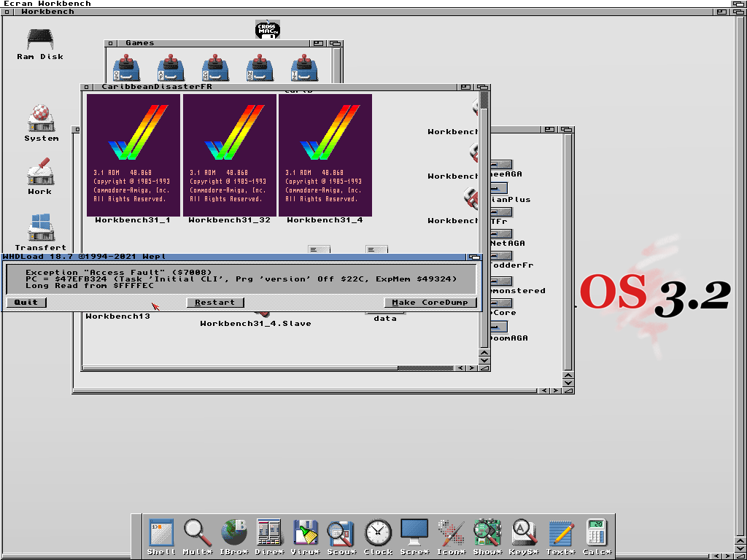Viewport: 747px width, 560px height.
Task: Click the CaribbeanDisasterFR scroll right arrow
Action: click(x=471, y=368)
